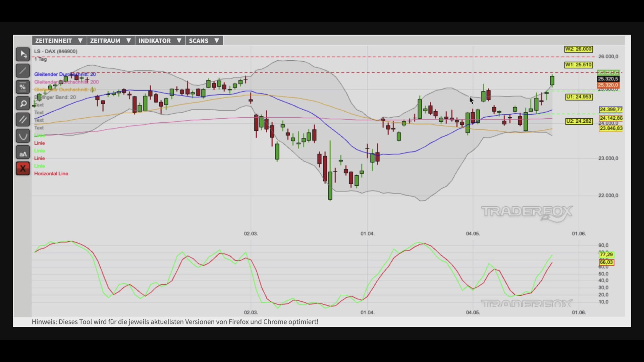Click the 24.399,77 moving average value
Screen dimensions: 644x362
[611, 110]
